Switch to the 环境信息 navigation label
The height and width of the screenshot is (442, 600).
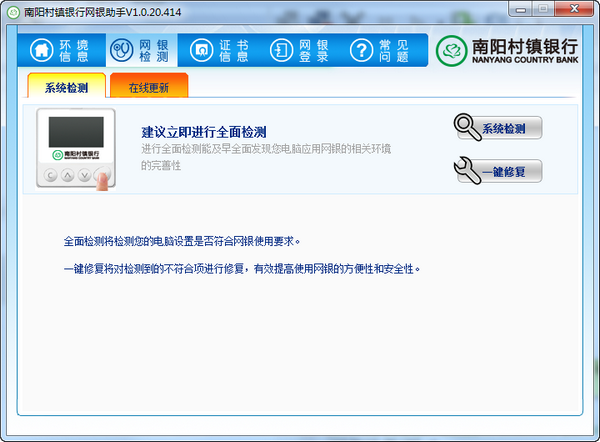point(74,51)
